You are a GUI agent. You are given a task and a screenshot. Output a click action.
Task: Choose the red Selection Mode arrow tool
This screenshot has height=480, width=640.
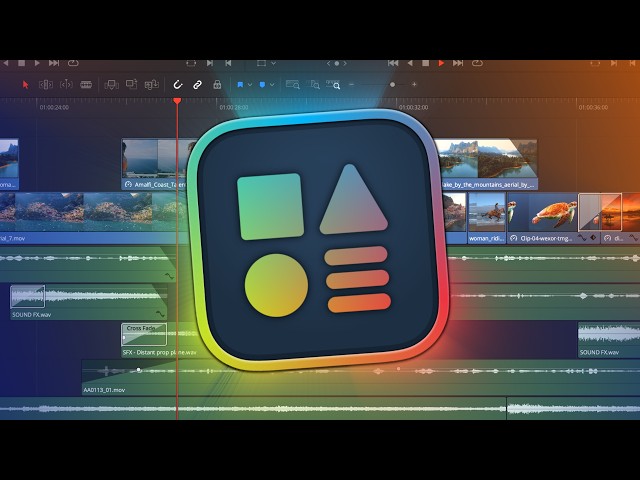tap(26, 84)
